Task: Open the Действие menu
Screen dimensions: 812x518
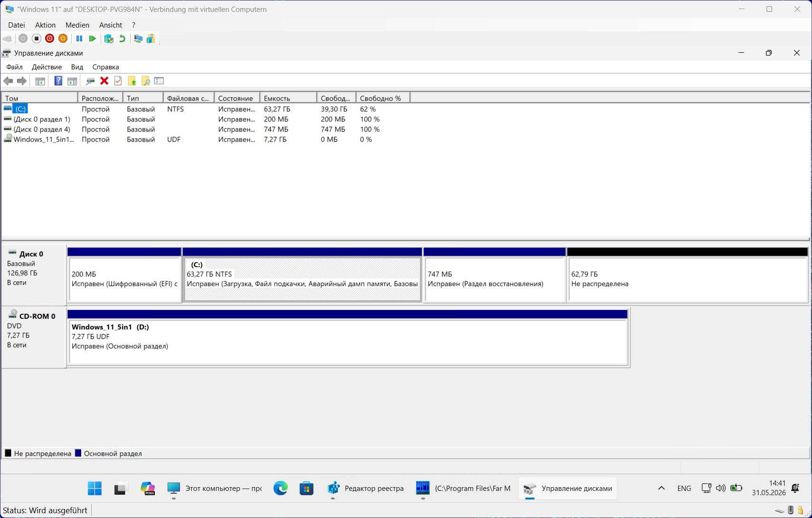Action: point(47,67)
